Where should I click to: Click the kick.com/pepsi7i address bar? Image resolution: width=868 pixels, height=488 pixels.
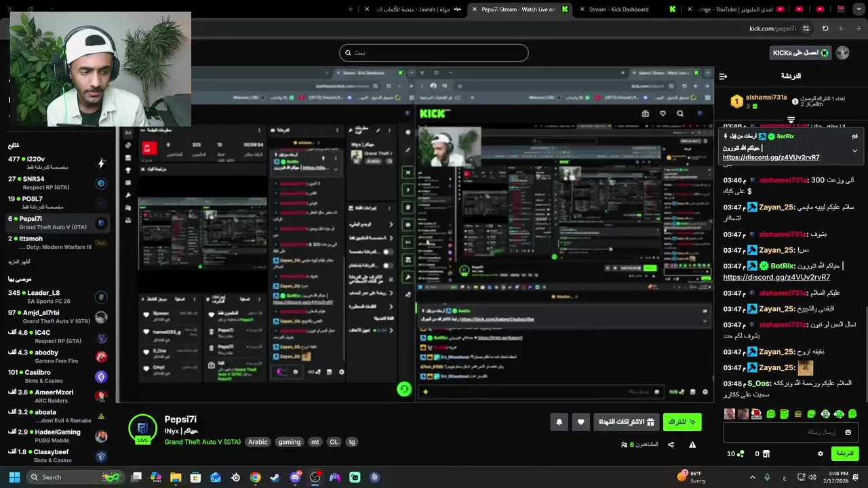click(x=772, y=28)
